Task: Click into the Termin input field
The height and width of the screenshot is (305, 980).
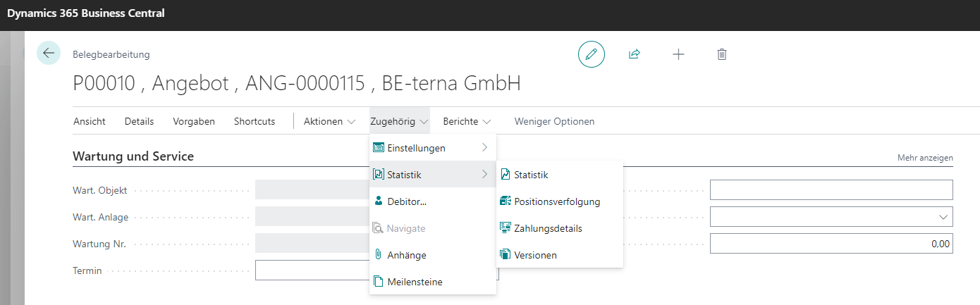Action: coord(312,270)
